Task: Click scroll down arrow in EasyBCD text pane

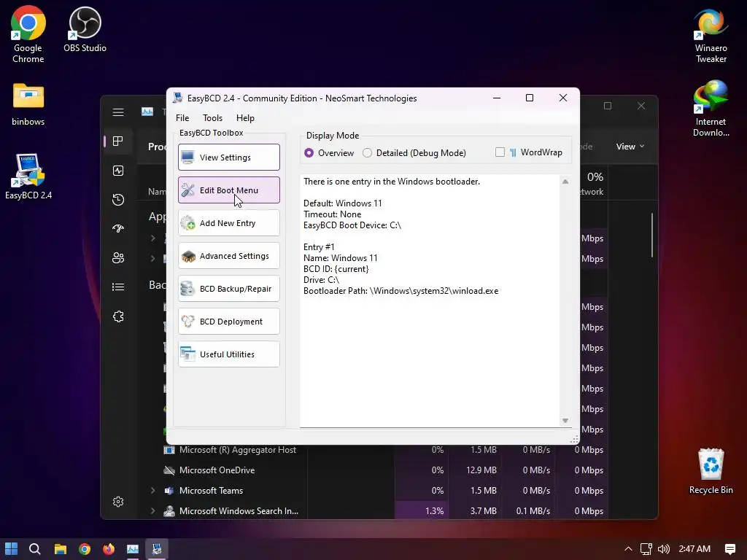Action: 565,421
